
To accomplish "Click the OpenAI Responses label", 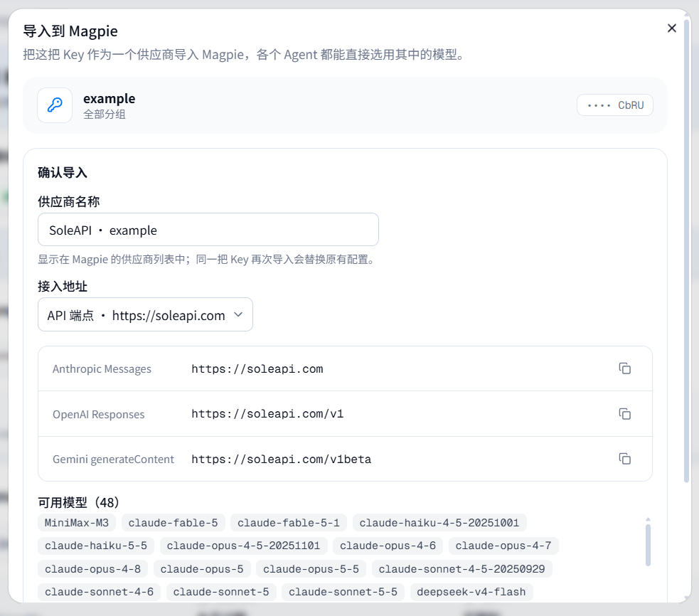I will pos(99,415).
